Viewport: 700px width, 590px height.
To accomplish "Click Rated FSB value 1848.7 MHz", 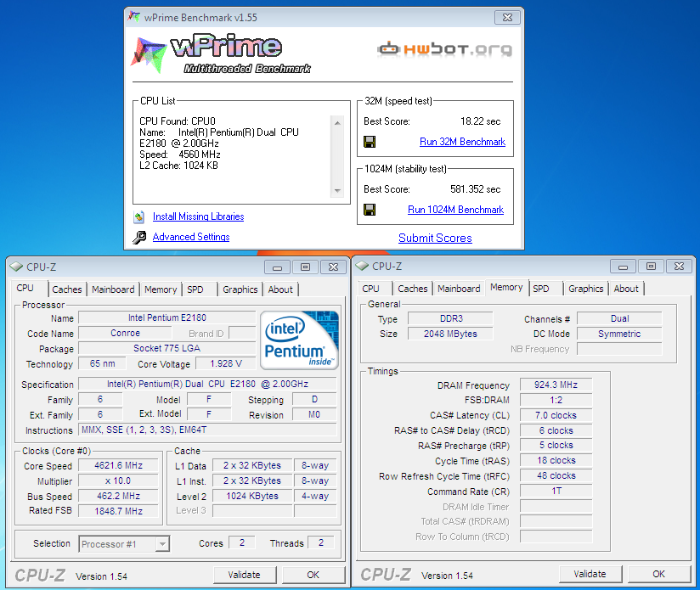I will pyautogui.click(x=118, y=511).
